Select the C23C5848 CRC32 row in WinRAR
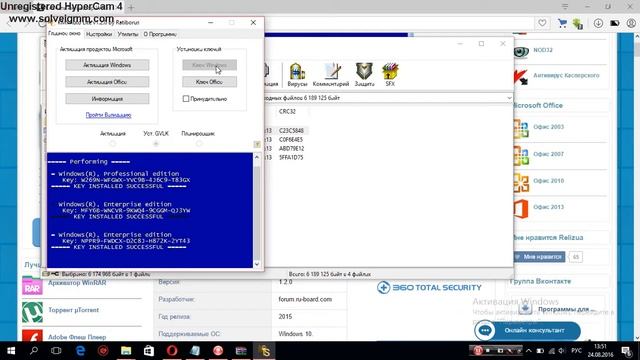This screenshot has width=640, height=360. click(291, 131)
